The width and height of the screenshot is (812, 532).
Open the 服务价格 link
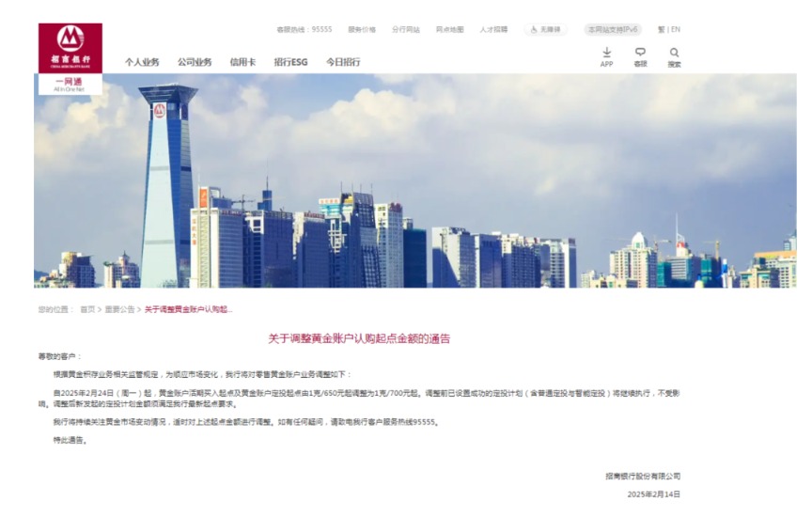point(362,29)
